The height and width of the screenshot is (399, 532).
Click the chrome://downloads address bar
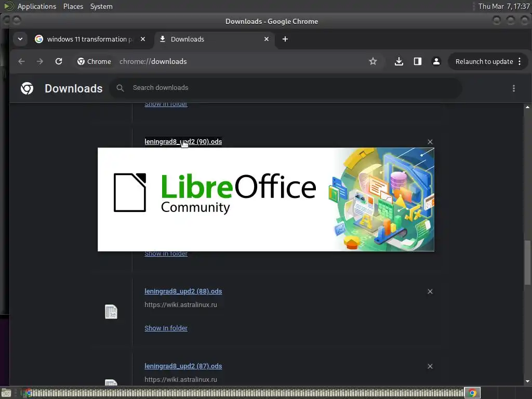153,61
